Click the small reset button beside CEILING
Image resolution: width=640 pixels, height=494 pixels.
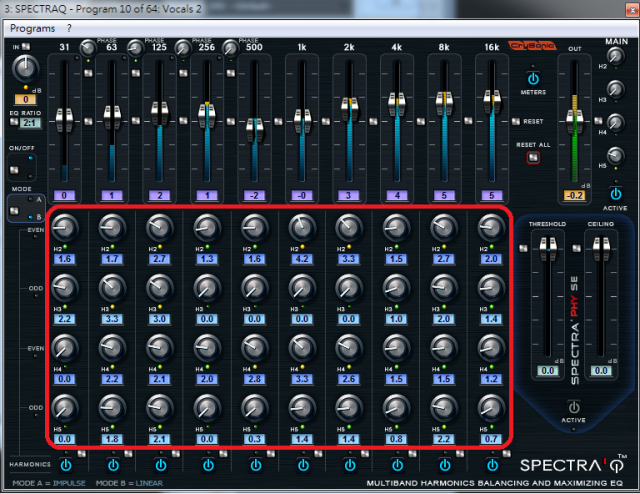576,248
